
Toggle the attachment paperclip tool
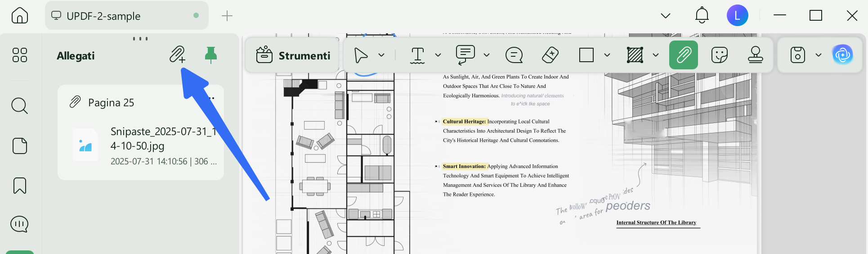point(684,55)
